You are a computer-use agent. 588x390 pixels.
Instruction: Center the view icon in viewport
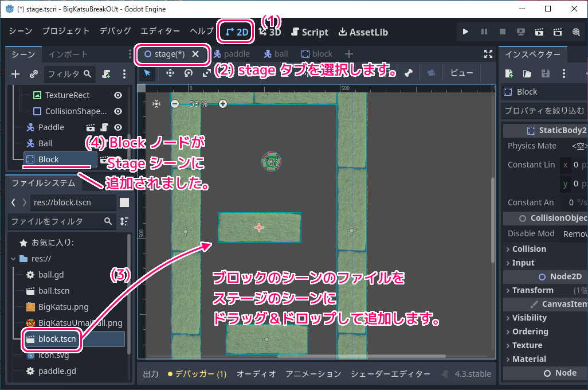[156, 104]
